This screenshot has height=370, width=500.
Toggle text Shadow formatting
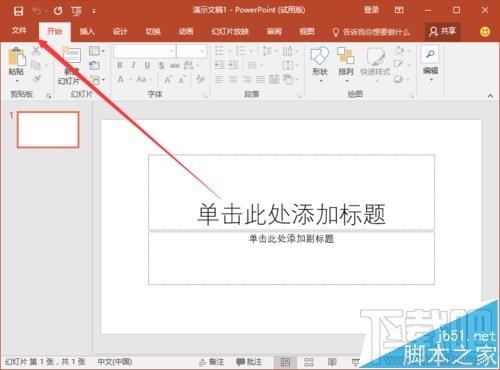[161, 65]
